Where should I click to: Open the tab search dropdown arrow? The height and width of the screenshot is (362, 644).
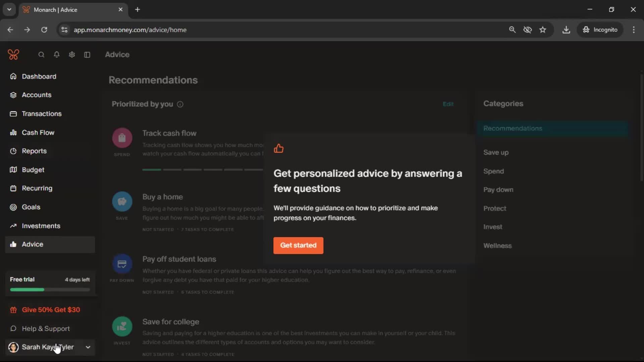[x=9, y=9]
